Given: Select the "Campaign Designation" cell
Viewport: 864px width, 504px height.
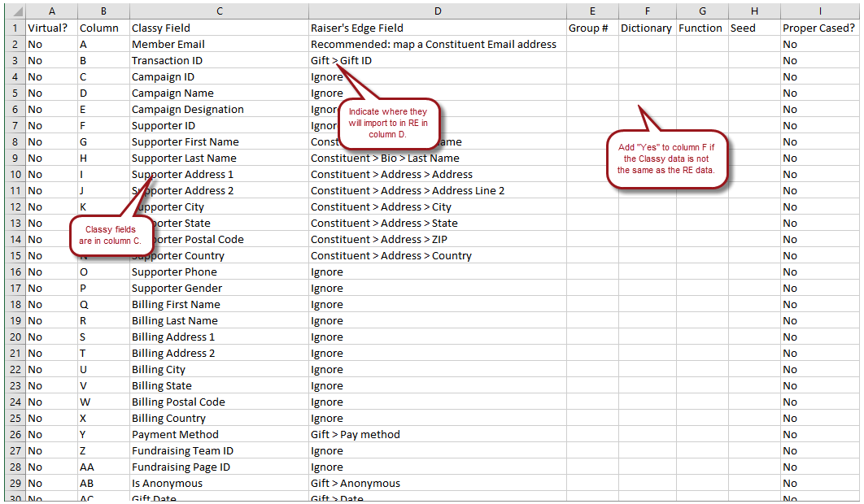Looking at the screenshot, I should tap(220, 110).
